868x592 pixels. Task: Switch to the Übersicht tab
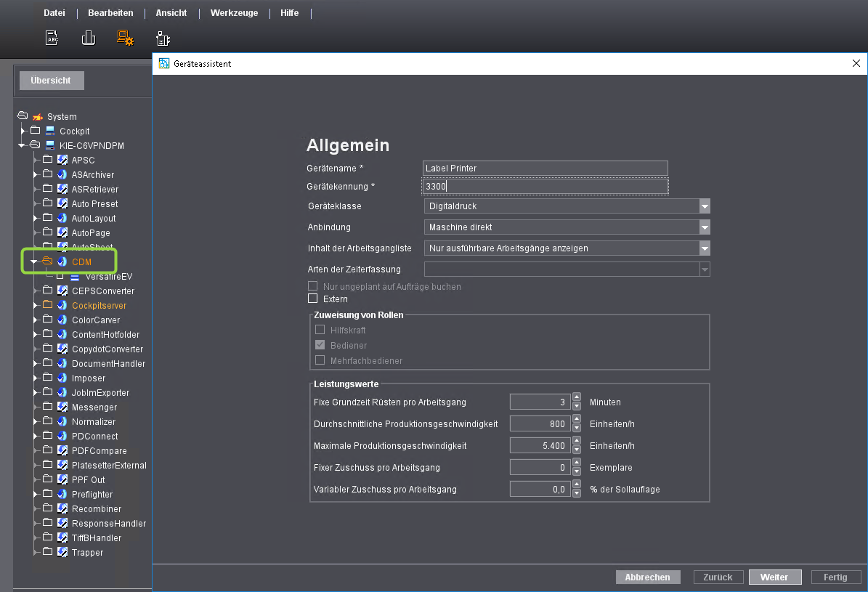[52, 81]
